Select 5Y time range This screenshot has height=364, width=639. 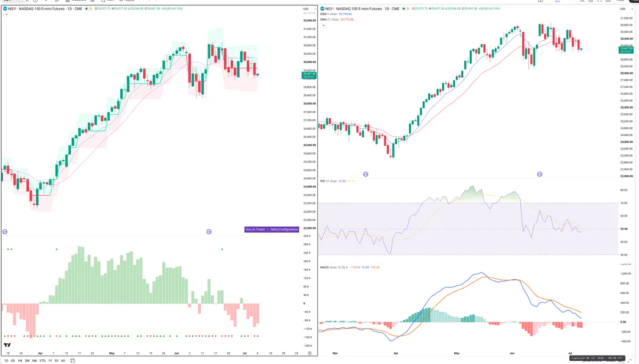[x=56, y=361]
